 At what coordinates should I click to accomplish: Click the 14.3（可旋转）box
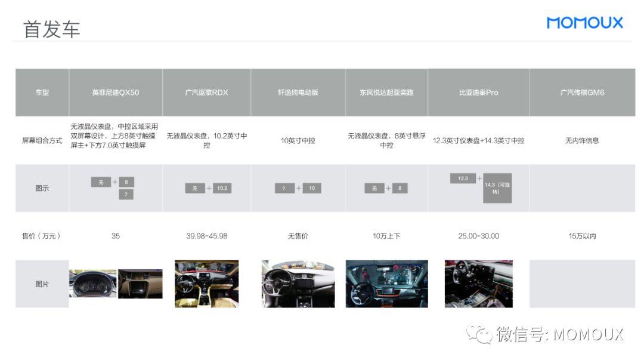point(497,188)
